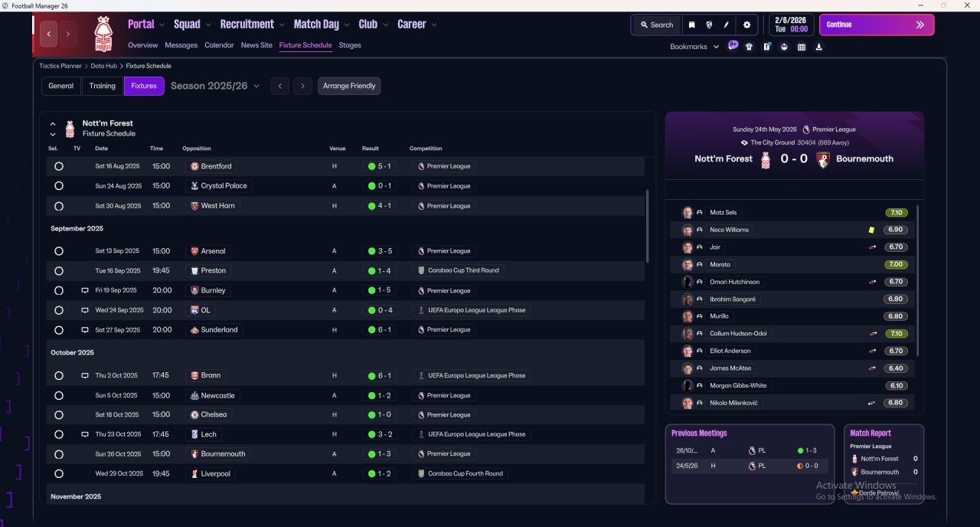Select radio button for West Ham fixture
The width and height of the screenshot is (980, 527).
click(59, 206)
